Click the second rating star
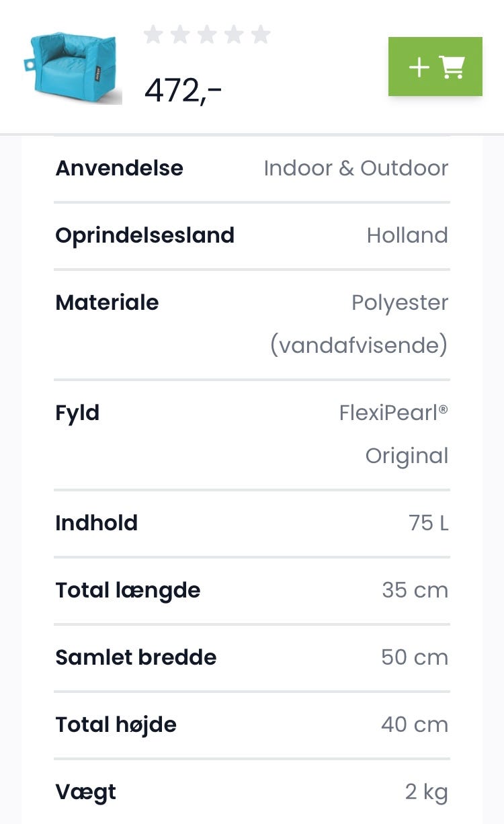The image size is (504, 824). click(180, 34)
